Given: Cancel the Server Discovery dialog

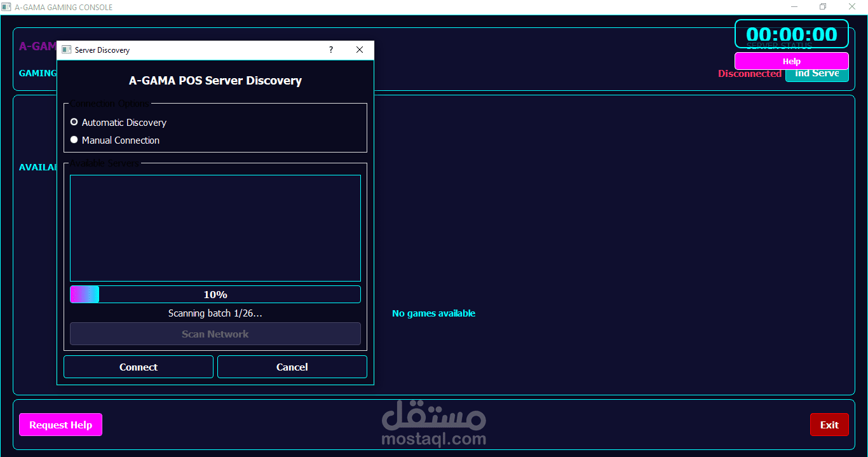Looking at the screenshot, I should click(x=292, y=367).
